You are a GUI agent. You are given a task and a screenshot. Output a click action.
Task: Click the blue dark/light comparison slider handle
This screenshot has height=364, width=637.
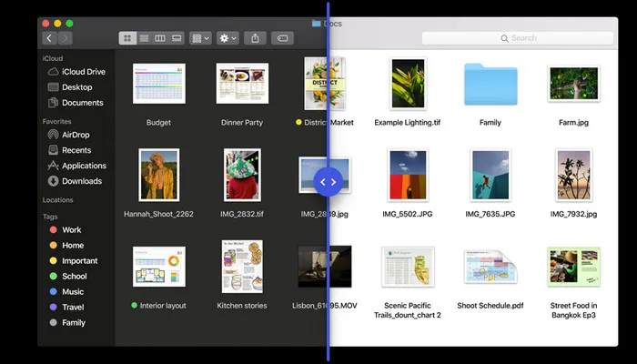coord(329,182)
